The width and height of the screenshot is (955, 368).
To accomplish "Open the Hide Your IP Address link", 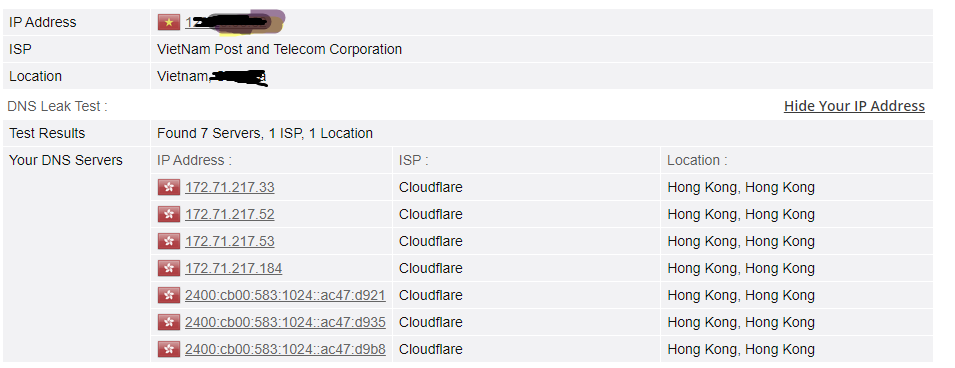I will (x=854, y=106).
